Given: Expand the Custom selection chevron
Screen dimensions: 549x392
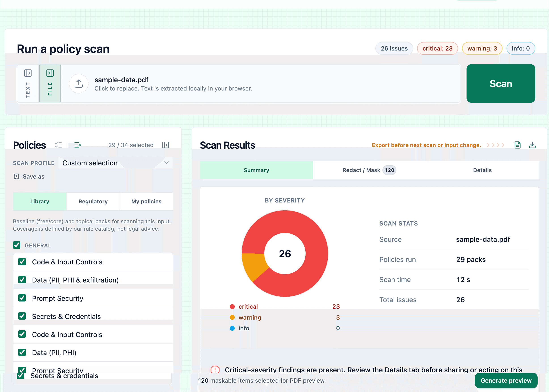Looking at the screenshot, I should point(166,163).
